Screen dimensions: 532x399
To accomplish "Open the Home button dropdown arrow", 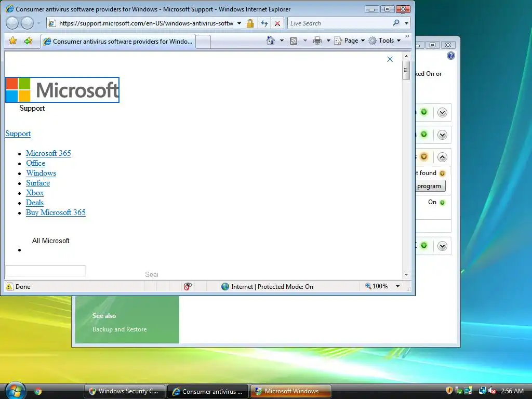I will coord(282,41).
